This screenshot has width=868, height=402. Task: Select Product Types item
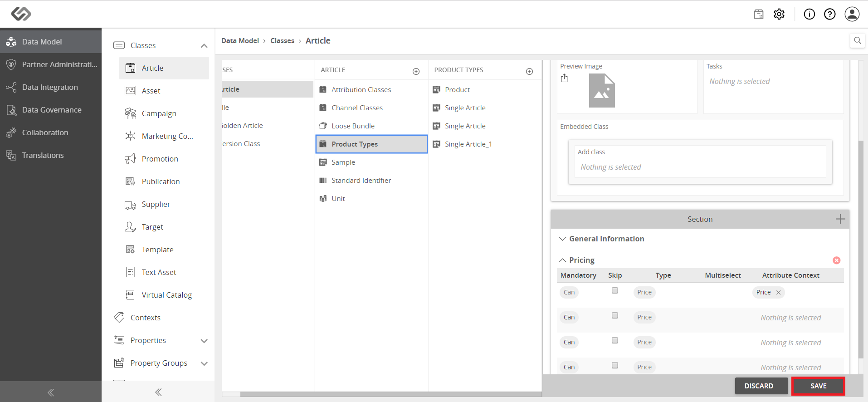pyautogui.click(x=371, y=144)
